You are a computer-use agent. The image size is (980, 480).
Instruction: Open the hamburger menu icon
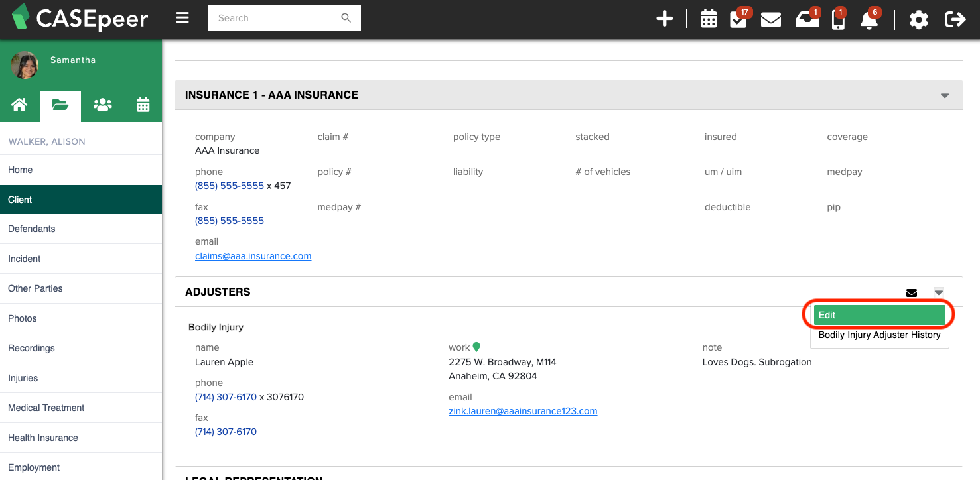182,18
